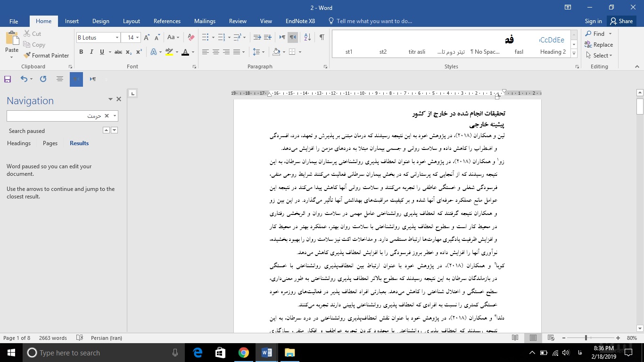
Task: Apply strikethrough formatting
Action: pyautogui.click(x=118, y=52)
